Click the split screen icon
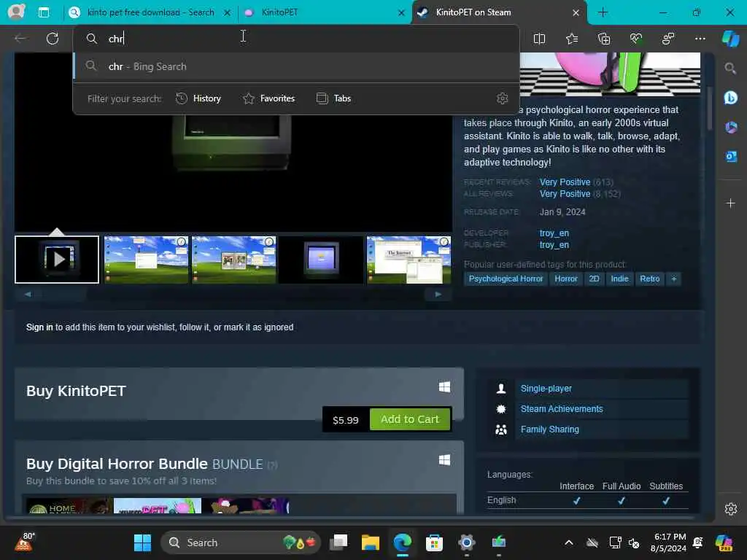 coord(539,39)
